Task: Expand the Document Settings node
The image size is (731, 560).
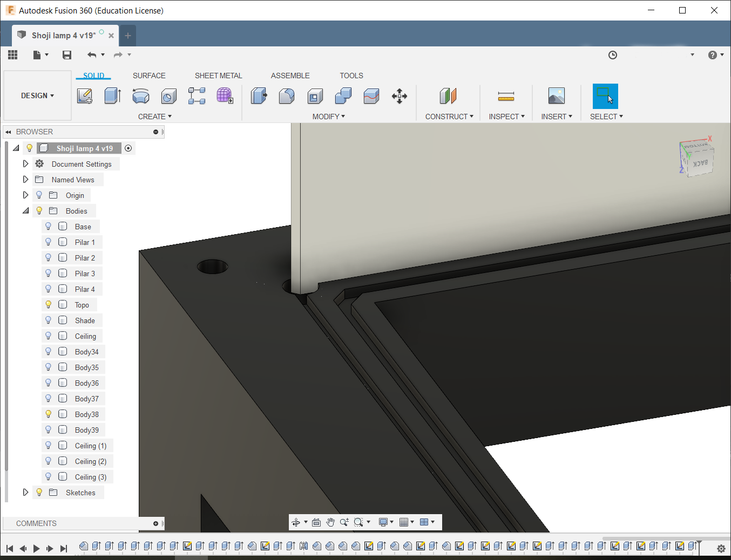Action: tap(25, 164)
